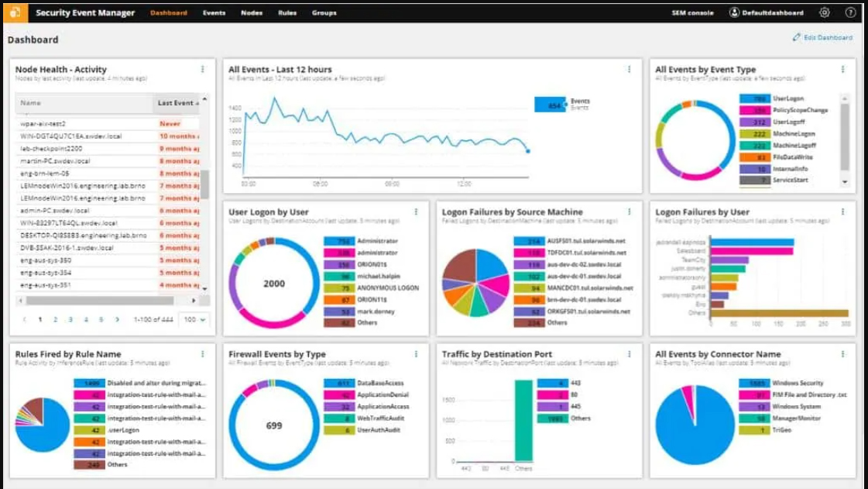
Task: Switch to the Dashboard tab
Action: 169,12
